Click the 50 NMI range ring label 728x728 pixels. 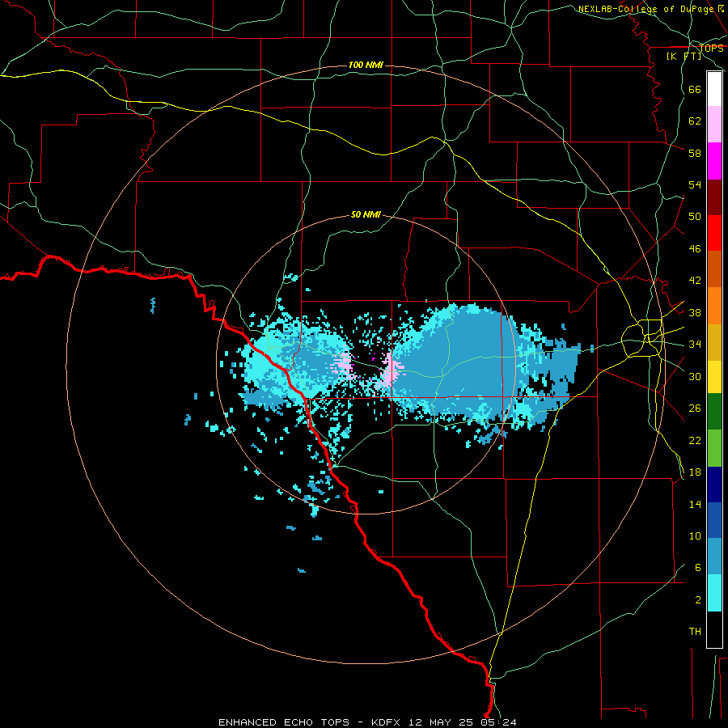366,214
